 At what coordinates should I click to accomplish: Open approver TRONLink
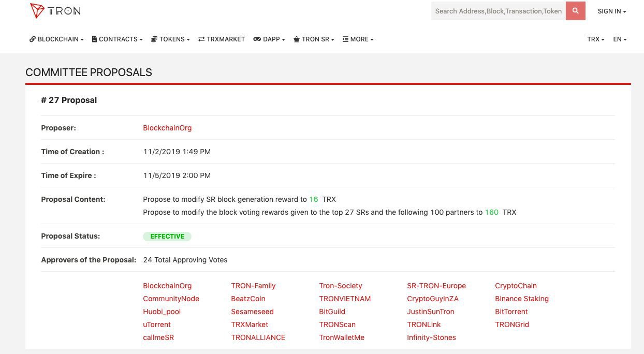423,325
